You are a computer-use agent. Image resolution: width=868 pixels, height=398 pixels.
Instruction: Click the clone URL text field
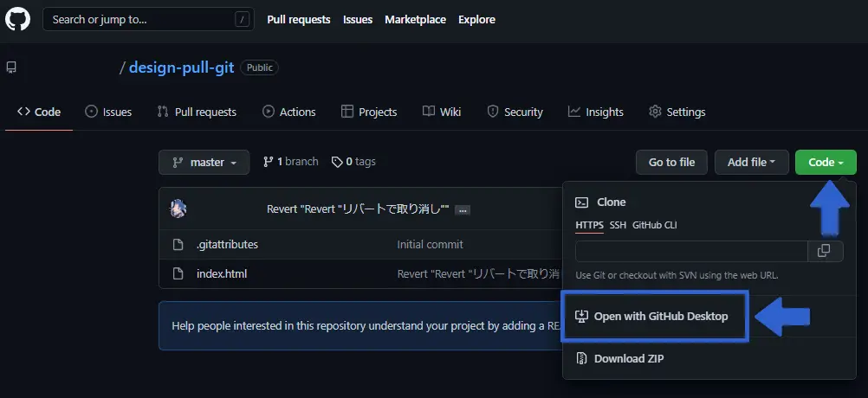point(691,251)
